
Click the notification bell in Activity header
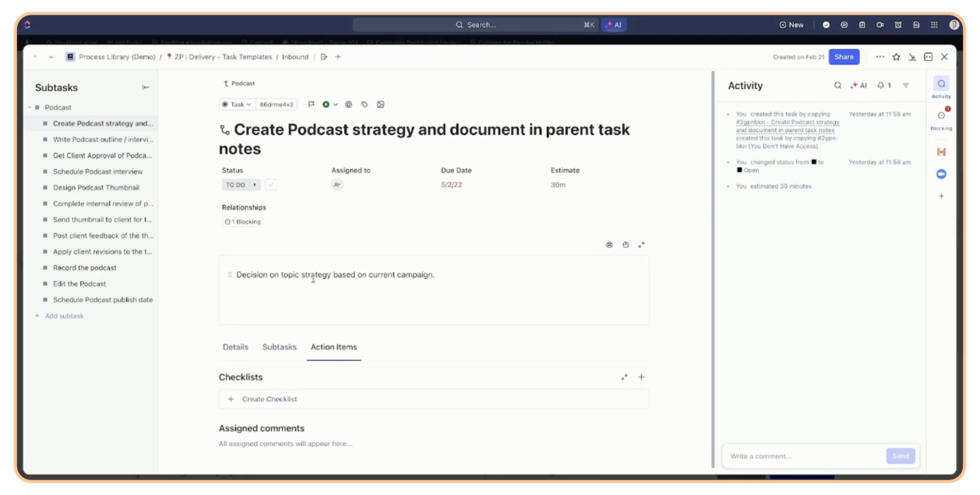(883, 86)
